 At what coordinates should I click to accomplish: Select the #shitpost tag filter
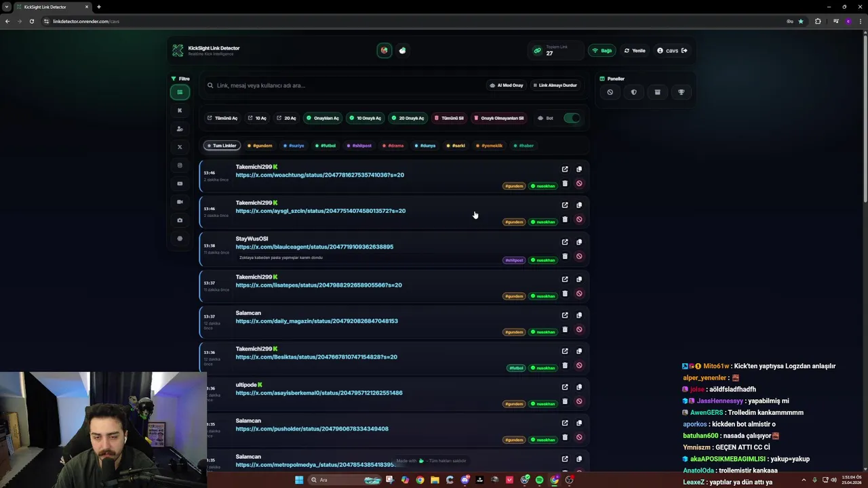coord(359,146)
